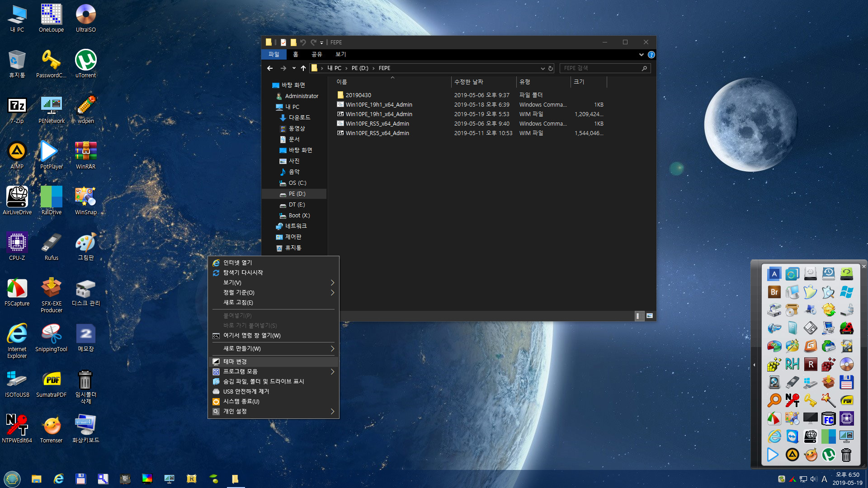This screenshot has height=488, width=868.
Task: Expand the 정렬 기준(O) submenu
Action: [x=274, y=292]
